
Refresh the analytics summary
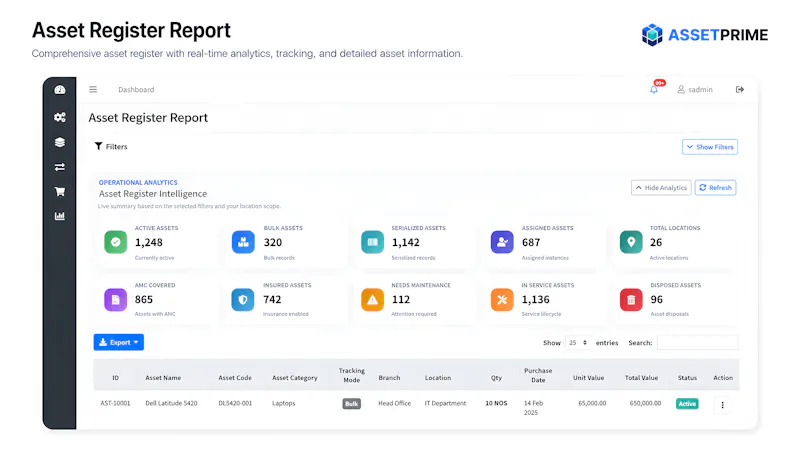tap(715, 188)
